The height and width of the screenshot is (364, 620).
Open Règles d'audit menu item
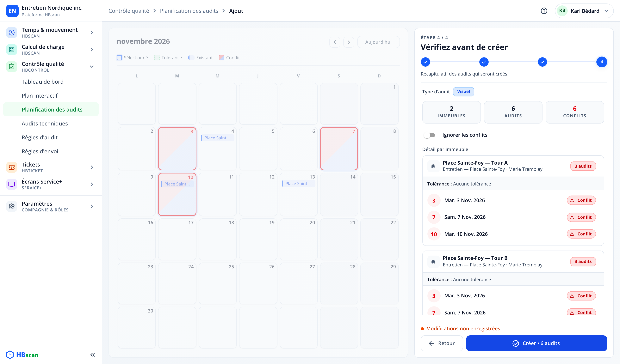pyautogui.click(x=39, y=137)
